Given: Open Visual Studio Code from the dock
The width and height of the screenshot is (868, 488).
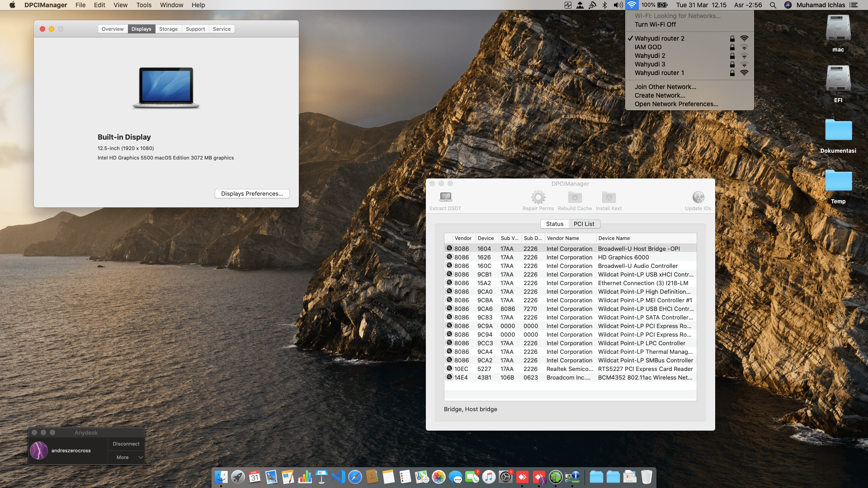Looking at the screenshot, I should 338,477.
